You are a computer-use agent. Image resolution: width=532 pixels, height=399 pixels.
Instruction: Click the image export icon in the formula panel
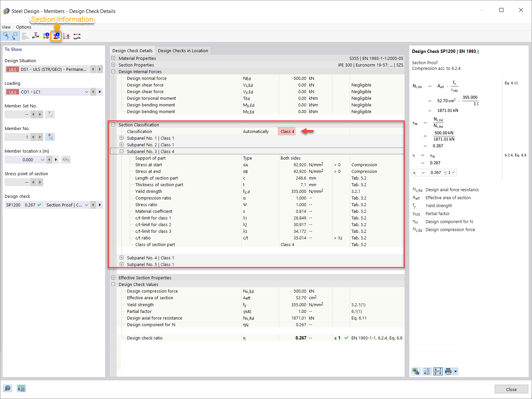(416, 371)
